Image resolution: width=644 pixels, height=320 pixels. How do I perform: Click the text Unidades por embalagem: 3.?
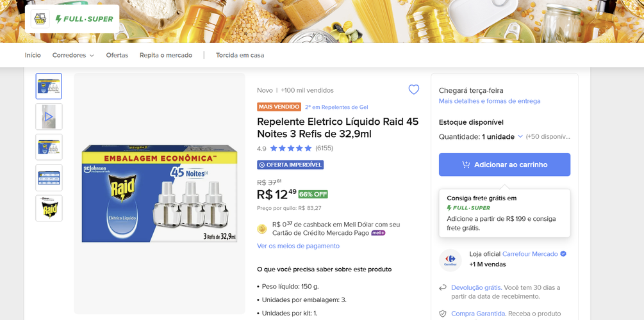click(304, 300)
